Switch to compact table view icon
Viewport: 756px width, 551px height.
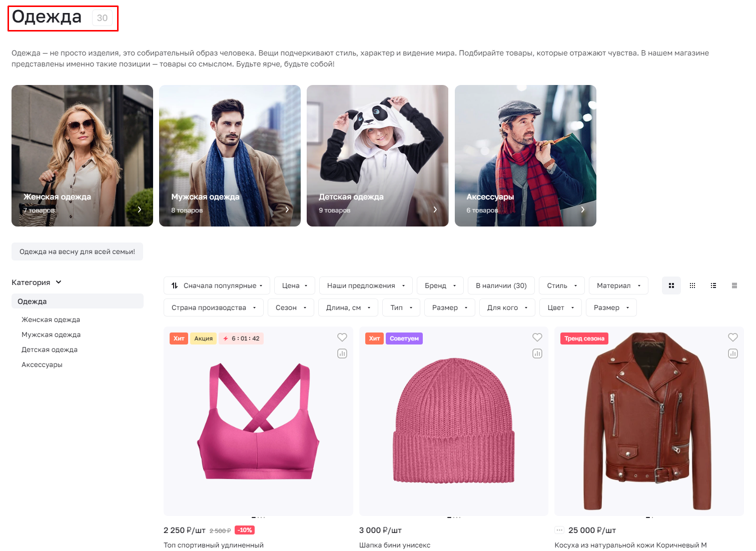[734, 285]
